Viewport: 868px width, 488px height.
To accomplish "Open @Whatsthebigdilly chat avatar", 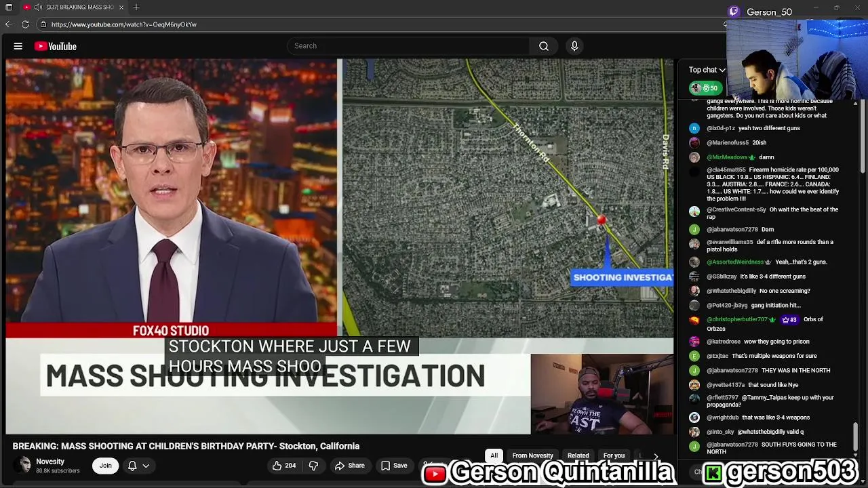I will pyautogui.click(x=694, y=291).
